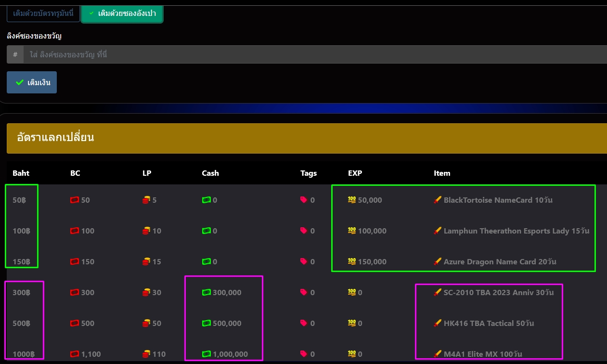Select the เติมด้วยบัตรทรูมันนี่ top-up option
This screenshot has height=364, width=607.
[43, 13]
